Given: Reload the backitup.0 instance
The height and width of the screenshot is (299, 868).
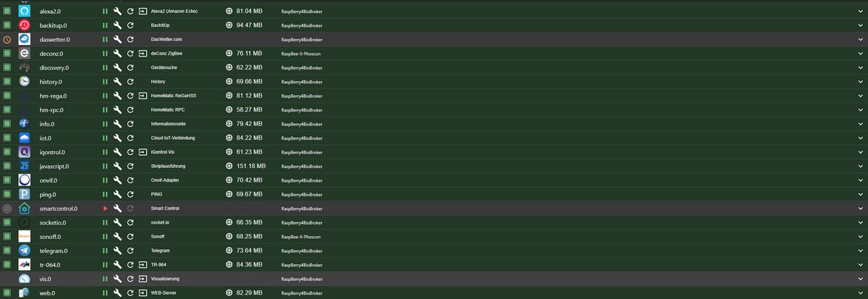Looking at the screenshot, I should tap(130, 25).
